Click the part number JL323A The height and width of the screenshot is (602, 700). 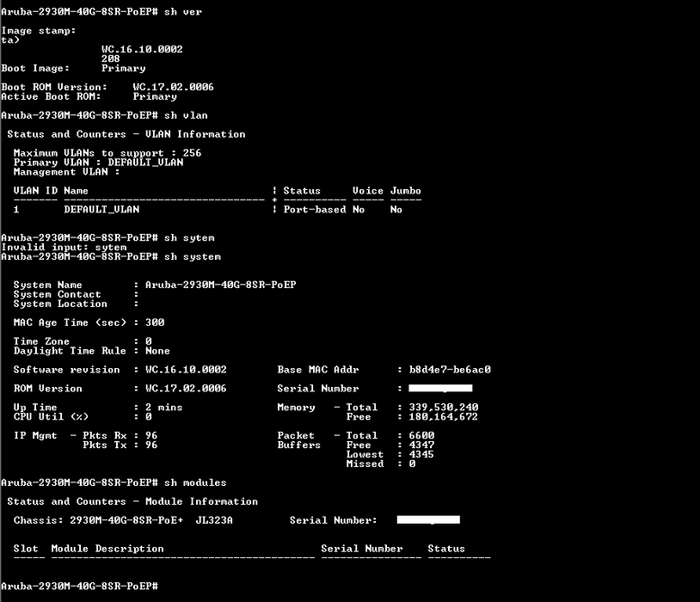pyautogui.click(x=214, y=520)
